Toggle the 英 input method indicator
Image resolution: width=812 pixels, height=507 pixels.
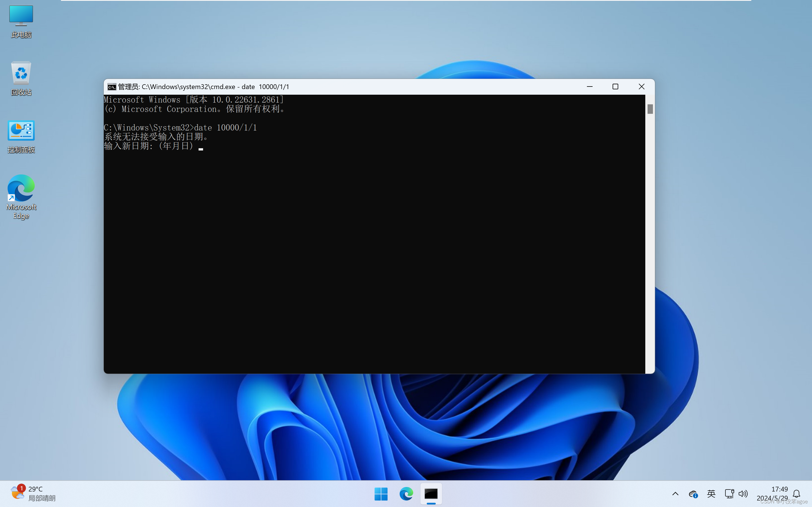pyautogui.click(x=711, y=493)
